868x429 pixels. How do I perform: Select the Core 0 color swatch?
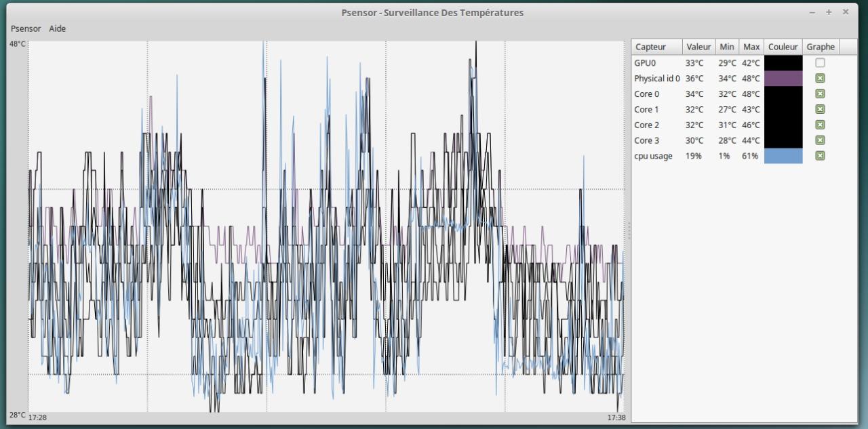click(783, 94)
